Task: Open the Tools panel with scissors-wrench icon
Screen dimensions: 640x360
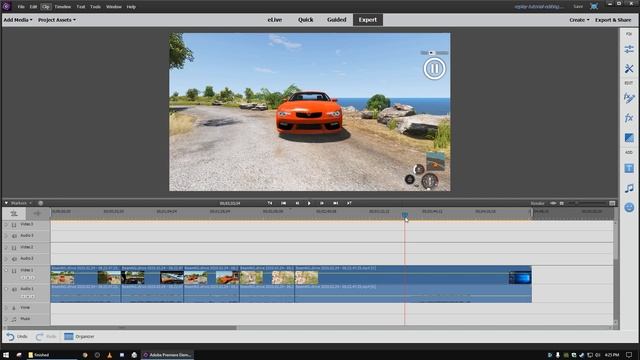Action: [629, 69]
